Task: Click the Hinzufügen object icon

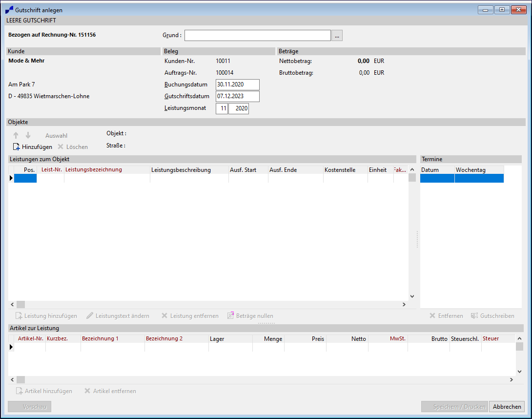Action: pyautogui.click(x=17, y=147)
